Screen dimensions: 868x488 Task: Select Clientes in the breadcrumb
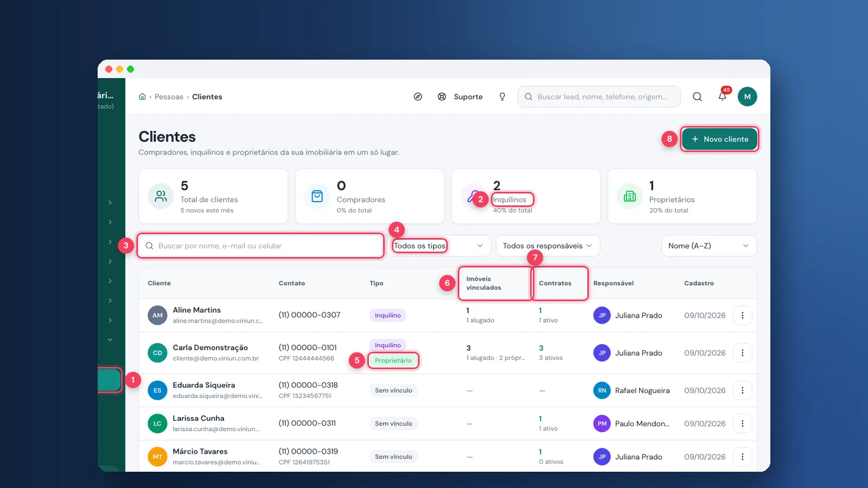tap(207, 97)
